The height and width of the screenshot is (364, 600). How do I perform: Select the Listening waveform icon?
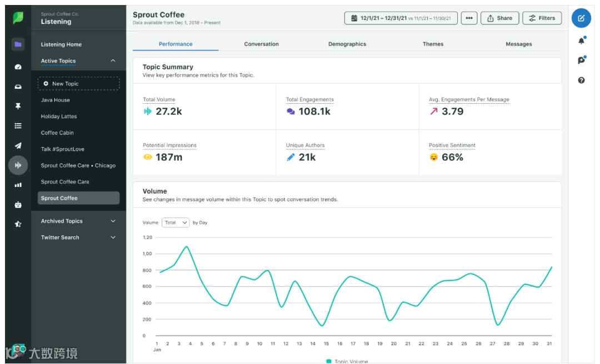(18, 165)
